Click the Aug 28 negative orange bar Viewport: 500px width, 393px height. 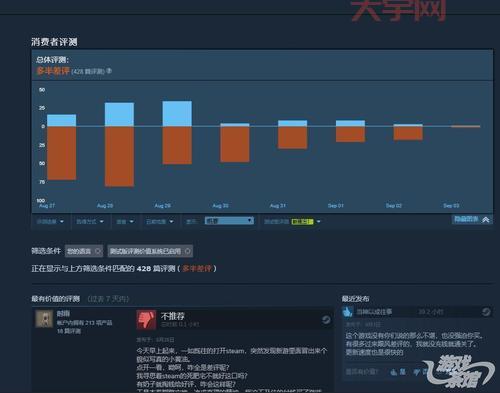coord(119,156)
